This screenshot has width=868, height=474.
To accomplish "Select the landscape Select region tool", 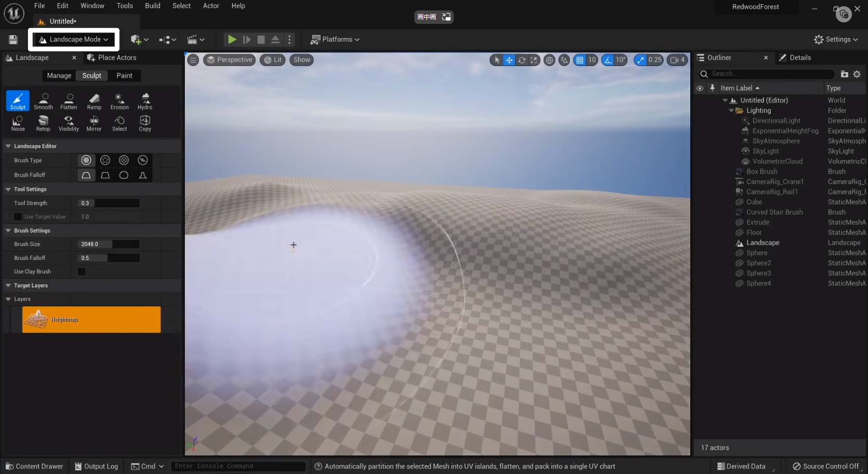I will coord(120,123).
